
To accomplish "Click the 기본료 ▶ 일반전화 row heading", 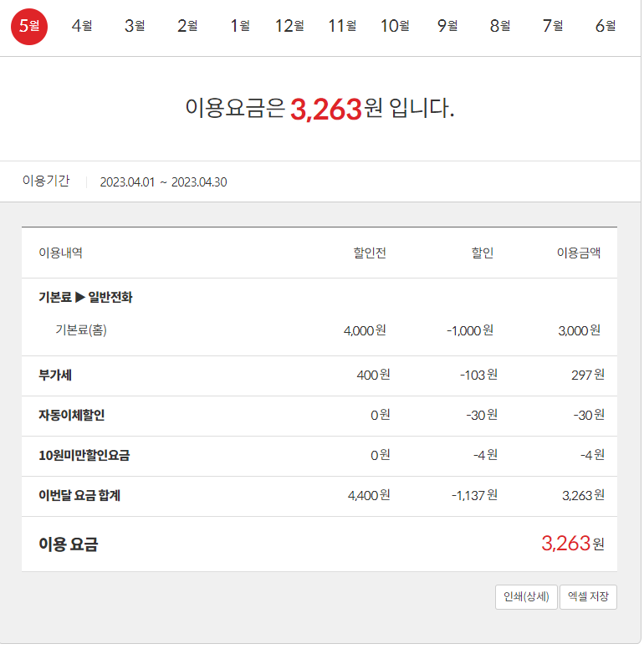I will (85, 297).
